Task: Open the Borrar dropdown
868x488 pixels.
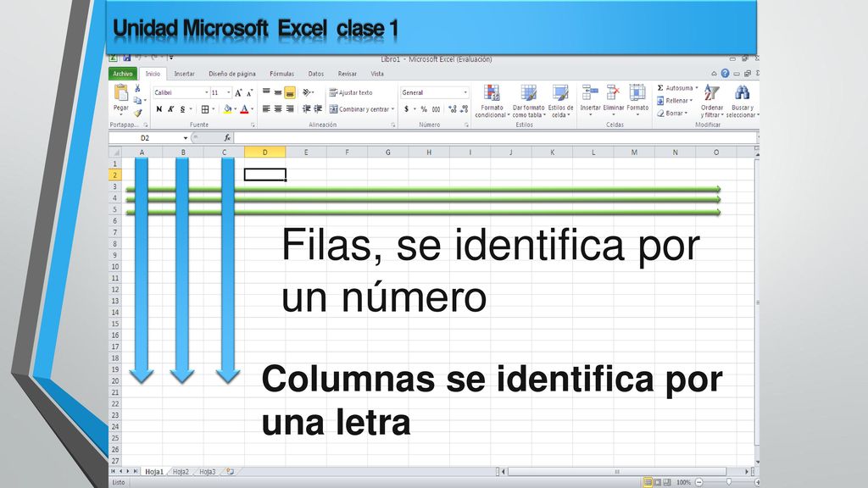Action: [672, 113]
